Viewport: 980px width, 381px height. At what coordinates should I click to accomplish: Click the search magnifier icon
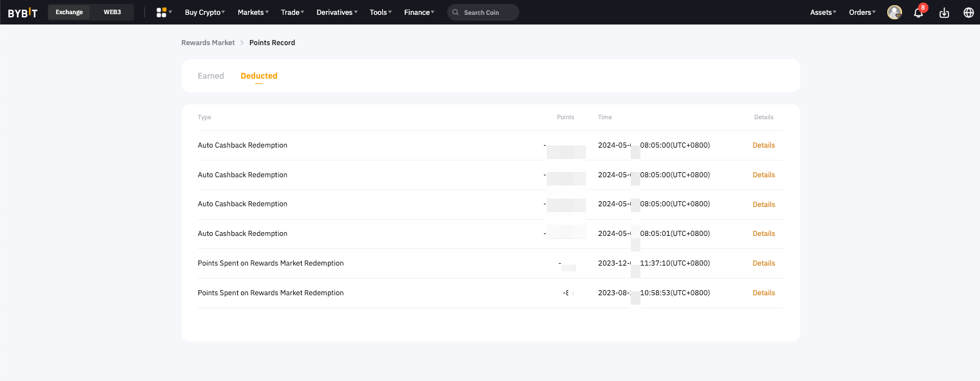(456, 12)
